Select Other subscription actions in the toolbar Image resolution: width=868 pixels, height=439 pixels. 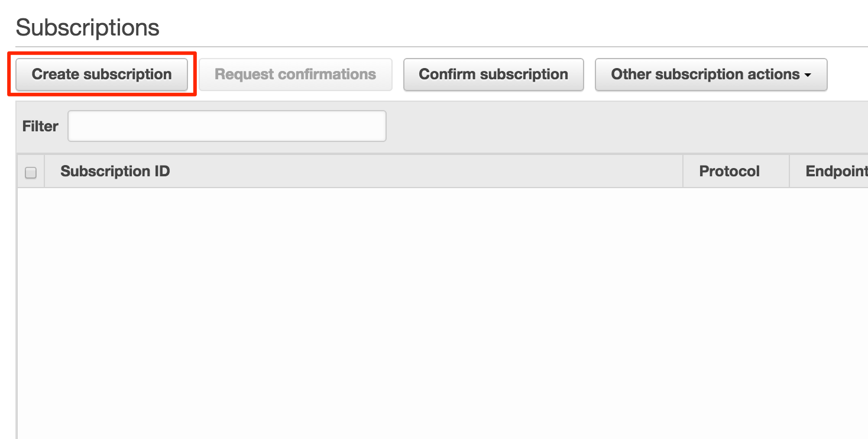(x=710, y=75)
